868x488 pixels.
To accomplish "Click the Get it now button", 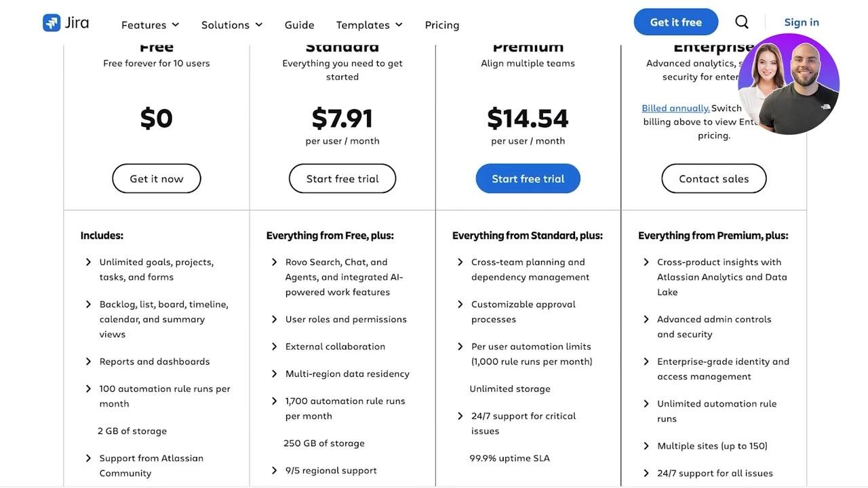I will (x=157, y=178).
